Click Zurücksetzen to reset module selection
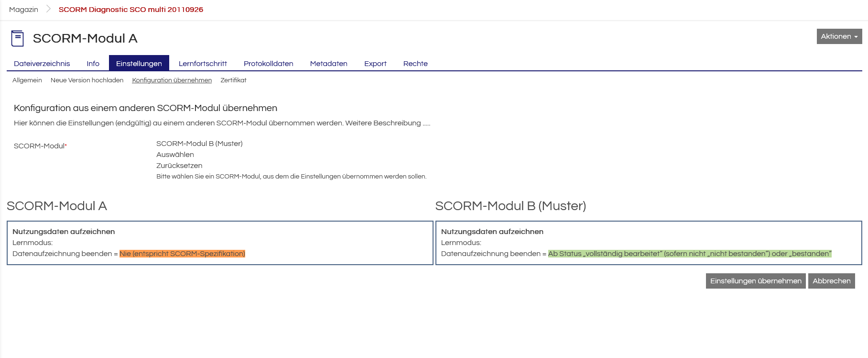The width and height of the screenshot is (868, 358). (x=179, y=166)
